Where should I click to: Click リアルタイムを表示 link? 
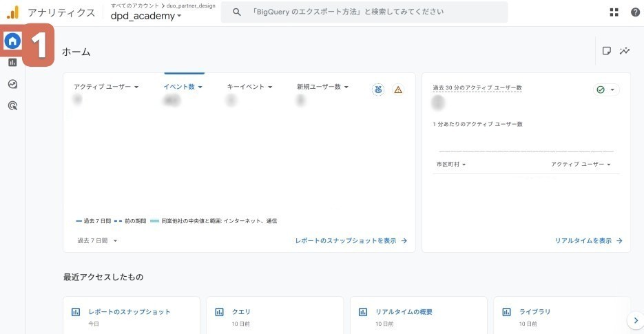pos(588,241)
